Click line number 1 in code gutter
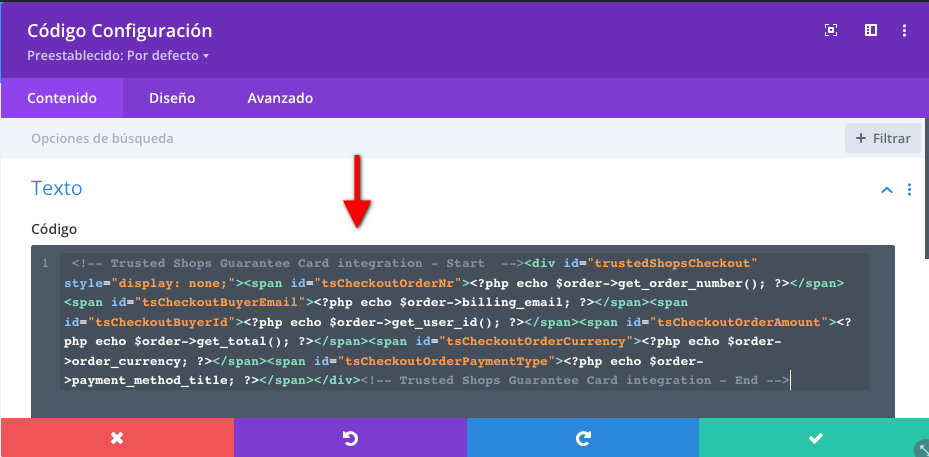This screenshot has height=457, width=929. pyautogui.click(x=45, y=263)
